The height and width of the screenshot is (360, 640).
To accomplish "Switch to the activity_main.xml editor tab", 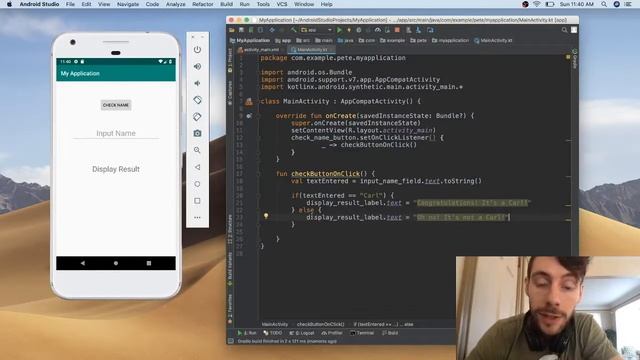I will pos(261,50).
